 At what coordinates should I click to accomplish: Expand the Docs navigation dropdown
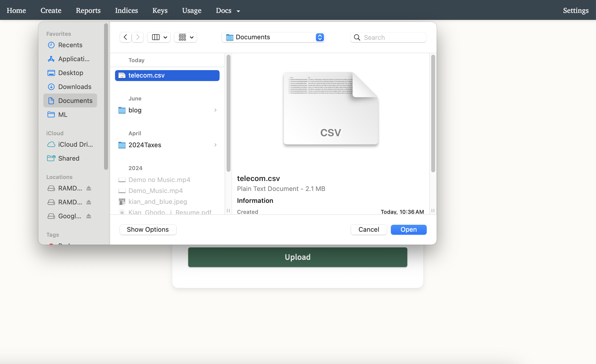228,10
